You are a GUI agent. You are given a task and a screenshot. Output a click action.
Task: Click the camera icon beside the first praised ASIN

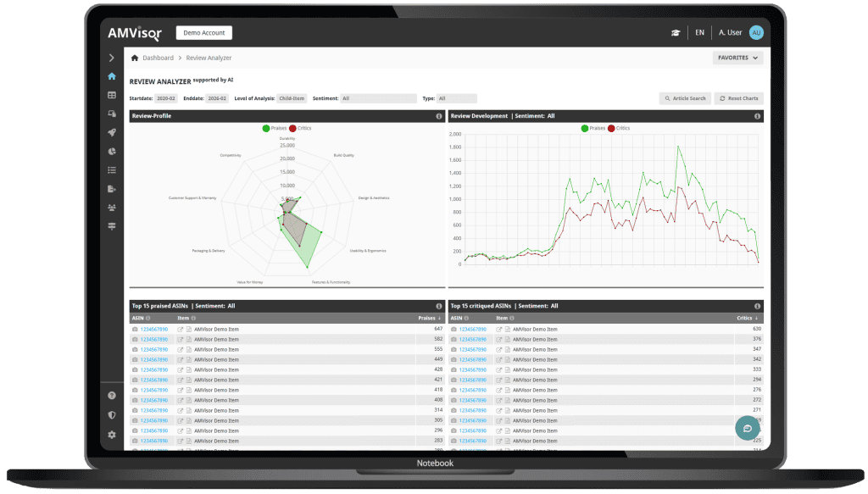[133, 328]
